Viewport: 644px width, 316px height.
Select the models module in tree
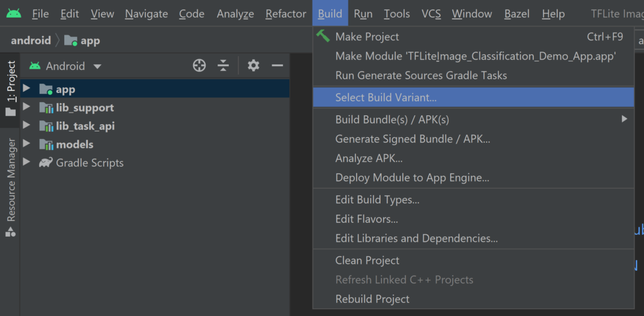click(74, 144)
